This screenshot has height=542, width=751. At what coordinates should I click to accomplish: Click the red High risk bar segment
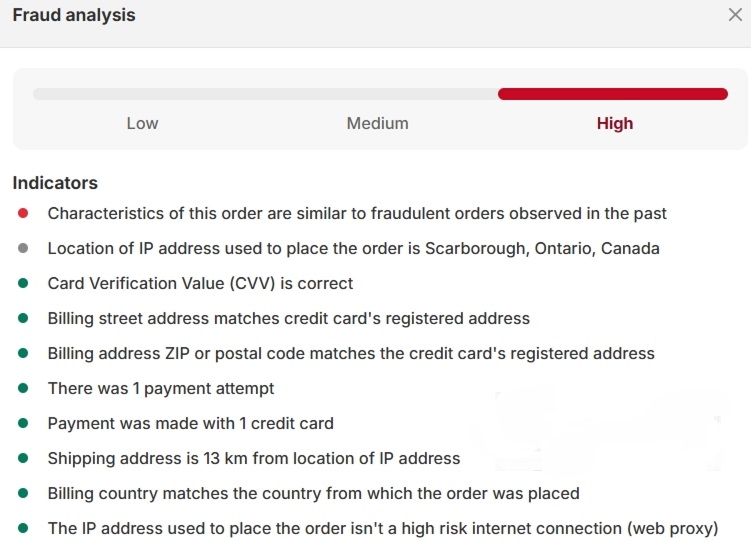pos(612,94)
